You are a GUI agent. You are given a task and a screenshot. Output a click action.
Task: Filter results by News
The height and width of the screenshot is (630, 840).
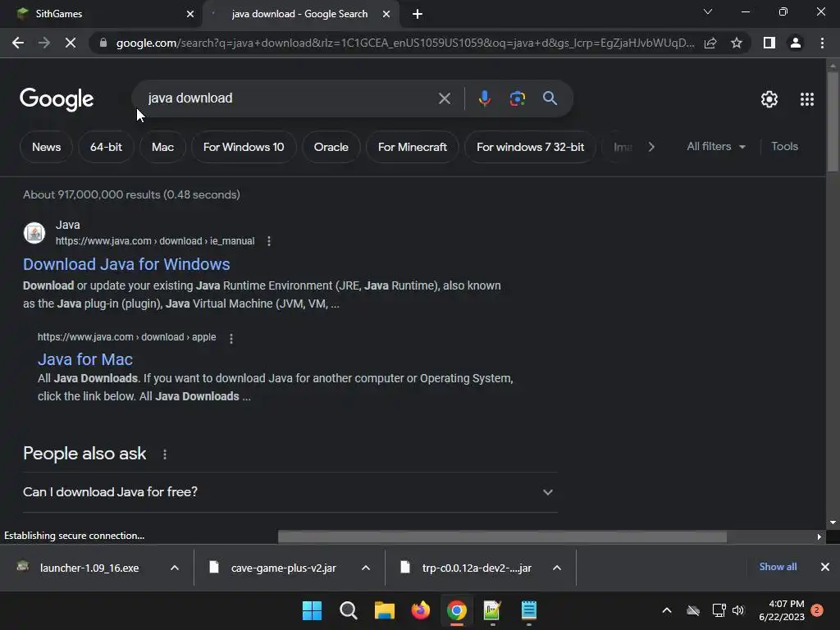click(46, 147)
